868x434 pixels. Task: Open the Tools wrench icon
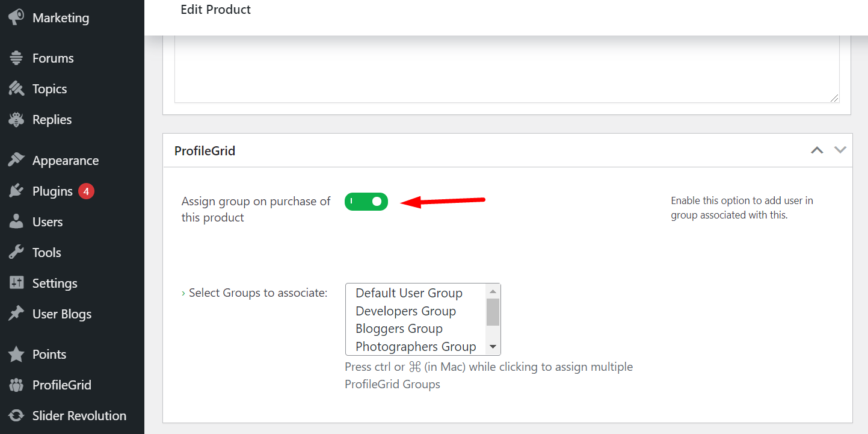coord(17,252)
